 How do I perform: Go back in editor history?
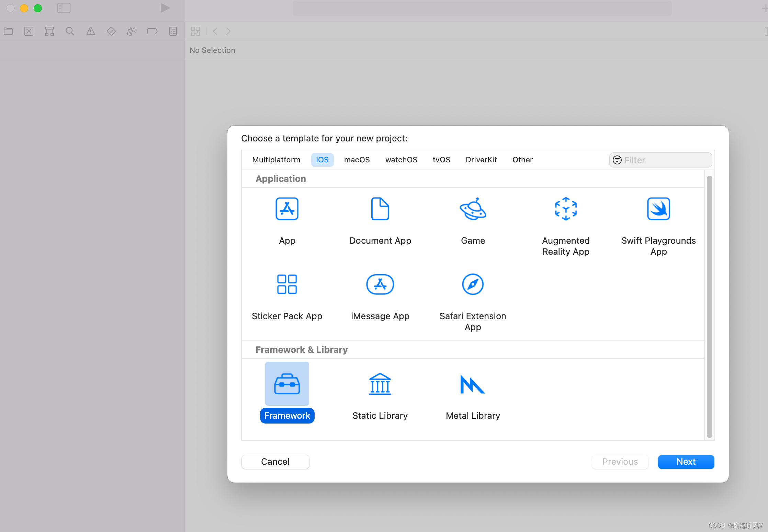click(215, 32)
